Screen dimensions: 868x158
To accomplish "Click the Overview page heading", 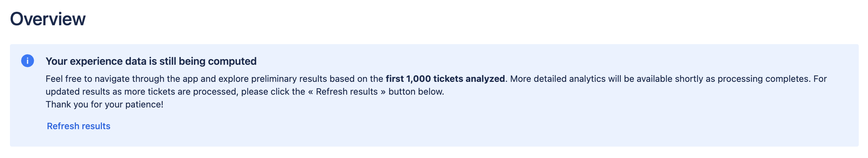I will (x=48, y=19).
